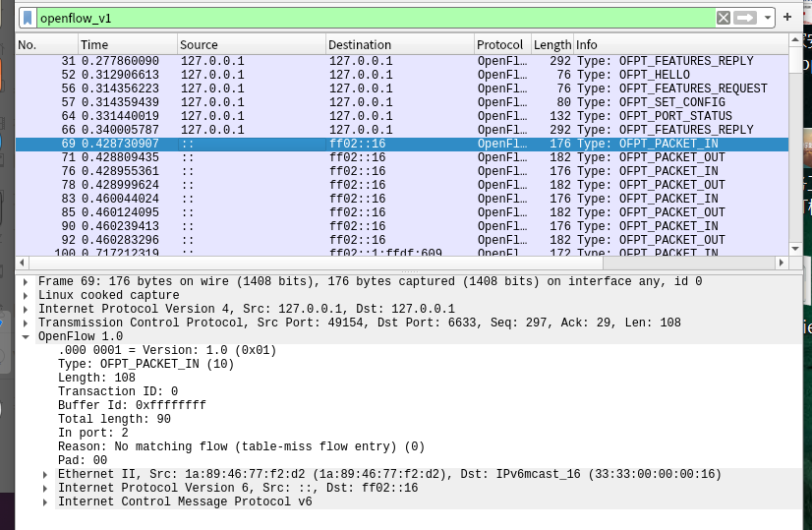Expand the Linux cooked capture row

[26, 296]
